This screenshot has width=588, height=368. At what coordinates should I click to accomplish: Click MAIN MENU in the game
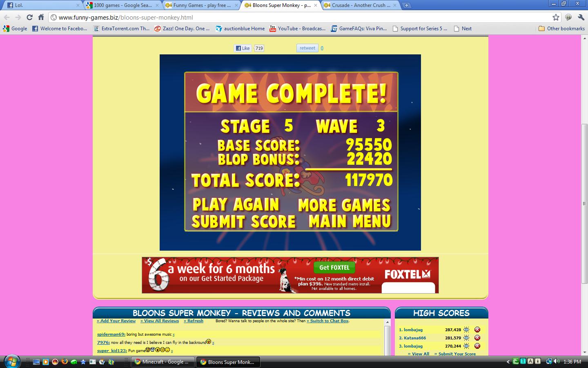pyautogui.click(x=350, y=222)
